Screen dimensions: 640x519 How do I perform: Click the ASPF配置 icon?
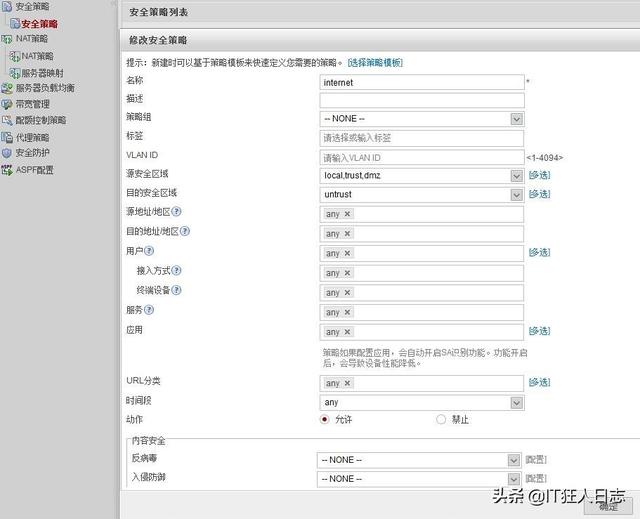(7, 170)
